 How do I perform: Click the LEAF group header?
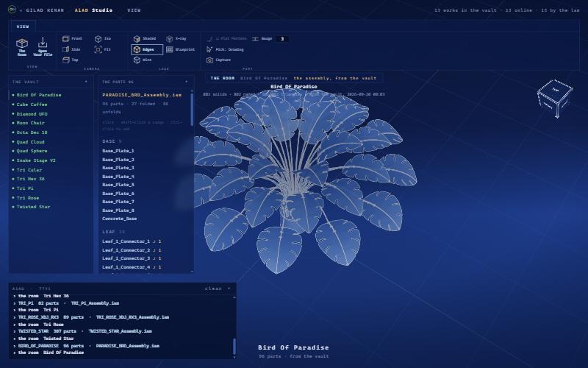coord(114,232)
